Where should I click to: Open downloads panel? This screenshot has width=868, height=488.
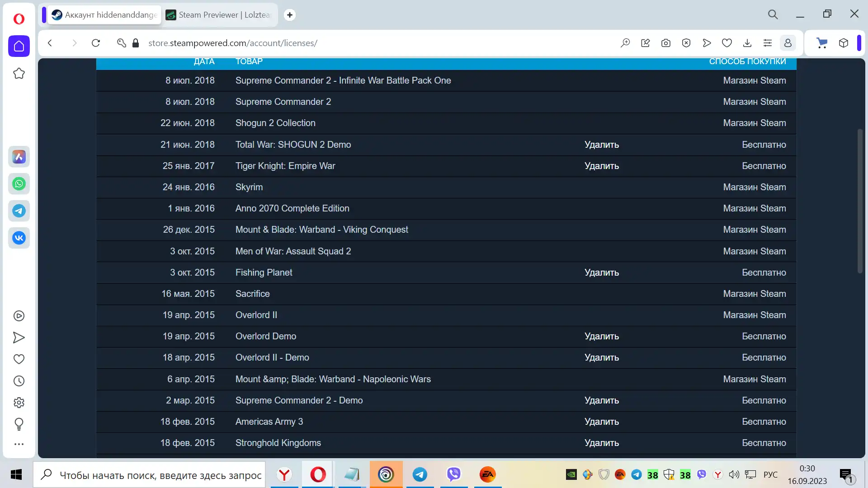[747, 43]
